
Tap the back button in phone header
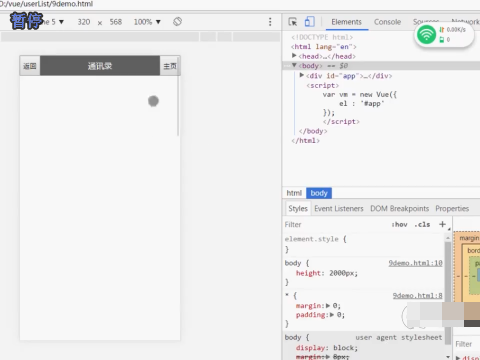point(30,66)
